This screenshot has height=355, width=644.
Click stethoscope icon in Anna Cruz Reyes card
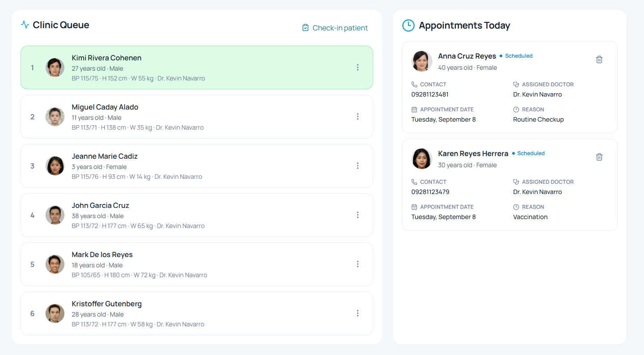tap(516, 85)
